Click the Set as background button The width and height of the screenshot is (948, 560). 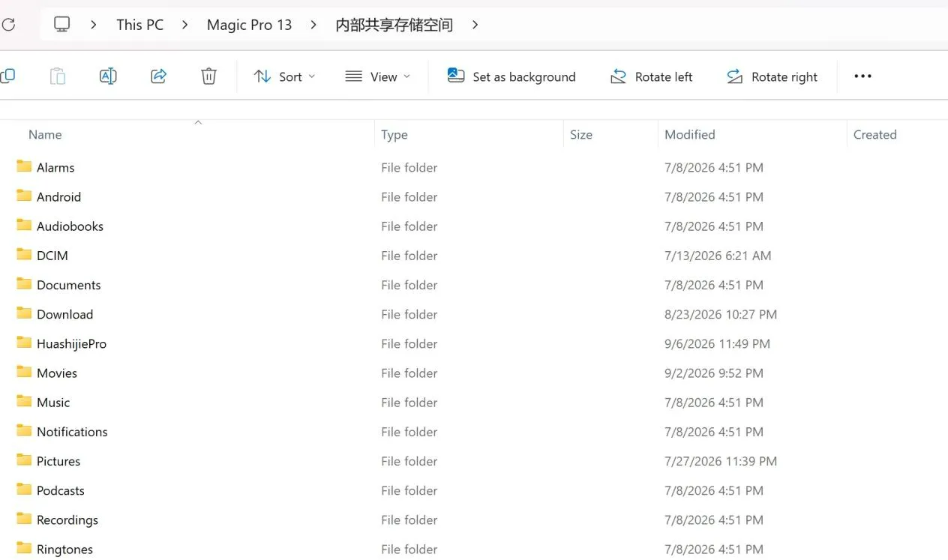tap(511, 76)
